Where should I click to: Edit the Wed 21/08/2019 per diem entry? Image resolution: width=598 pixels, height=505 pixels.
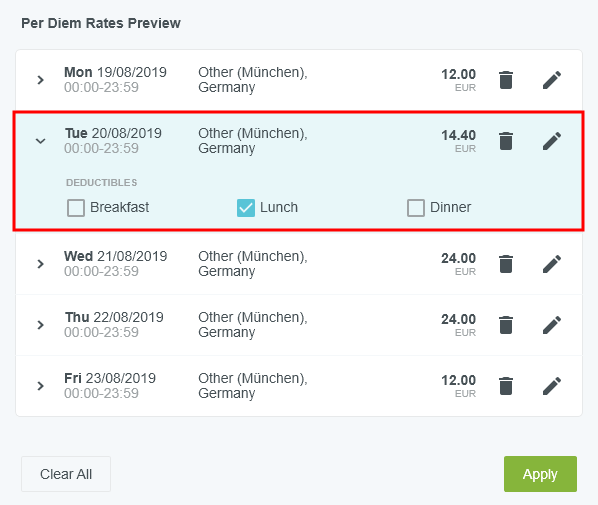(x=552, y=264)
